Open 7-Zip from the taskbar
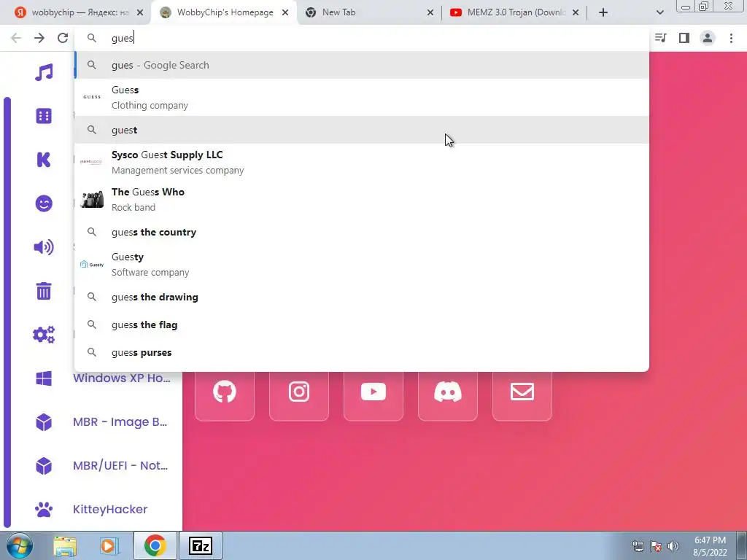 pos(200,545)
